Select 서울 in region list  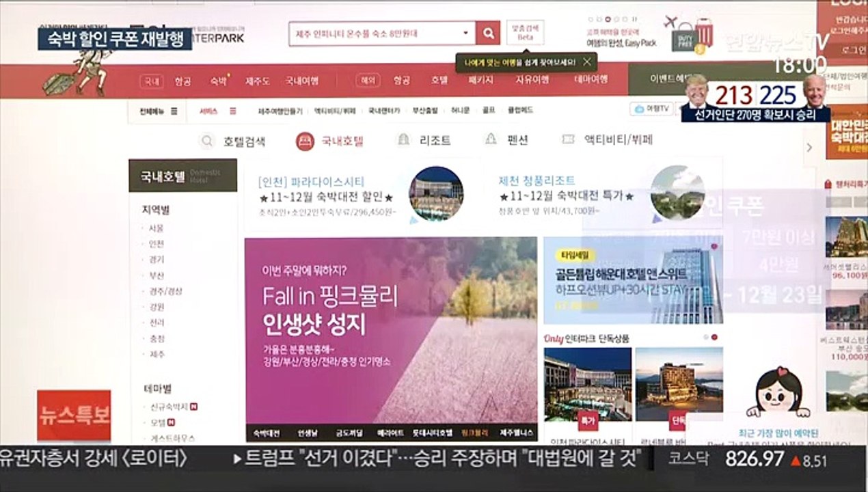click(x=157, y=228)
